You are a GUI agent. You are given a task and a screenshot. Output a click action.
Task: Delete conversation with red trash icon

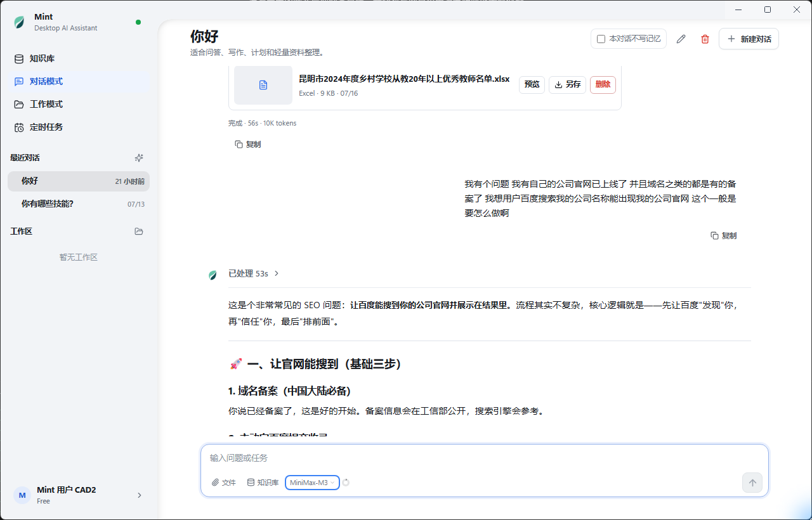[x=705, y=39]
